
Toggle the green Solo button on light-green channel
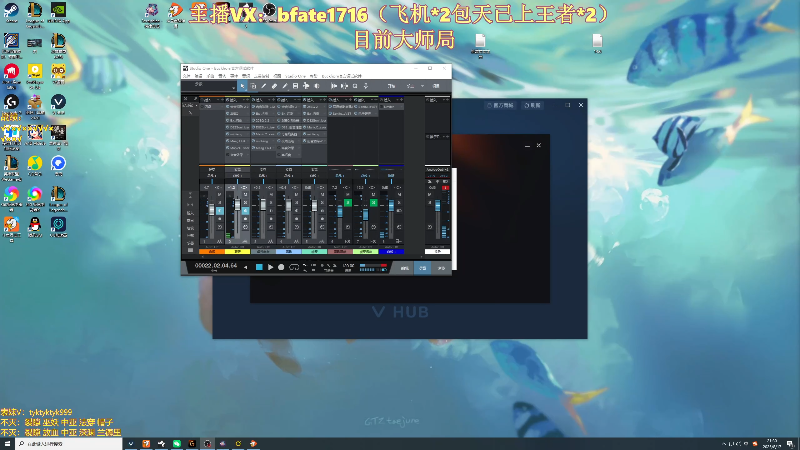tap(373, 203)
